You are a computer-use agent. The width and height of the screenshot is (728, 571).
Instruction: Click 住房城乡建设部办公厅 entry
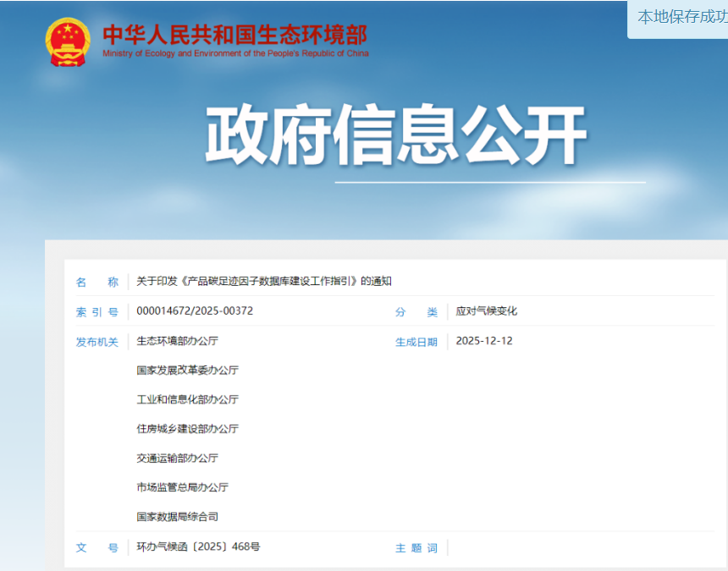pos(188,429)
